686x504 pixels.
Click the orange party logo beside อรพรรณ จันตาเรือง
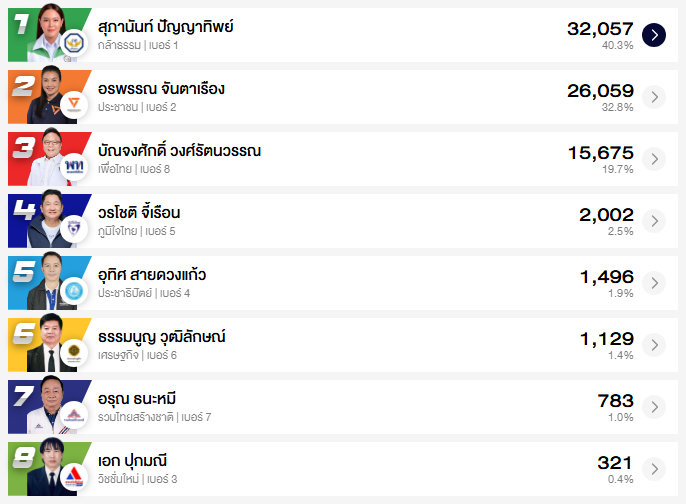pos(74,105)
